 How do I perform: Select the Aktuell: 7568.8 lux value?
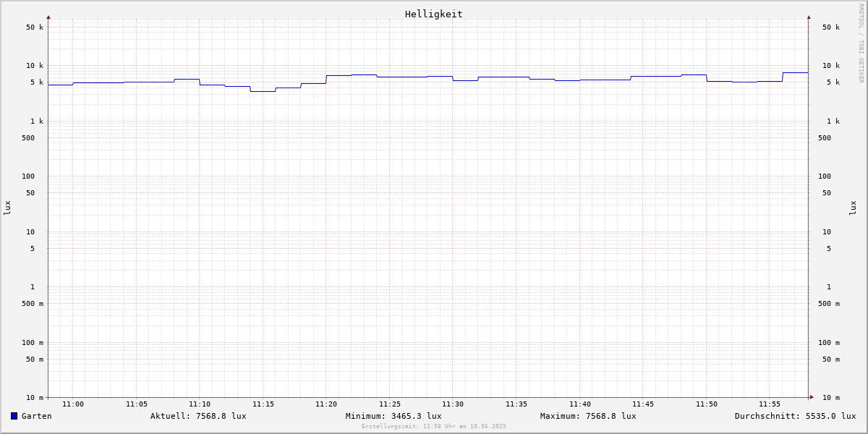(198, 416)
